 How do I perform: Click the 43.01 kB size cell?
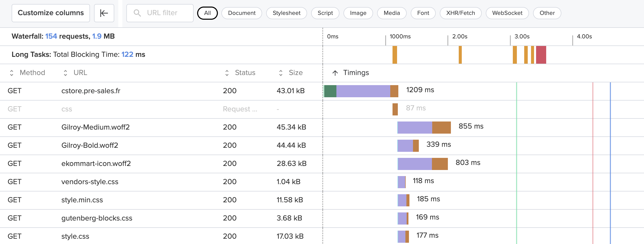tap(291, 91)
